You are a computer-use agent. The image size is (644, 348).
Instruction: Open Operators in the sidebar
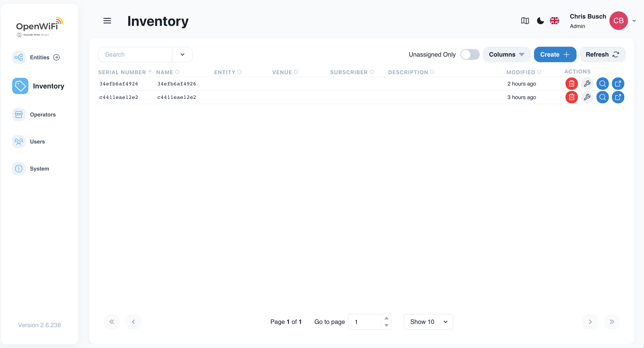[x=42, y=115]
